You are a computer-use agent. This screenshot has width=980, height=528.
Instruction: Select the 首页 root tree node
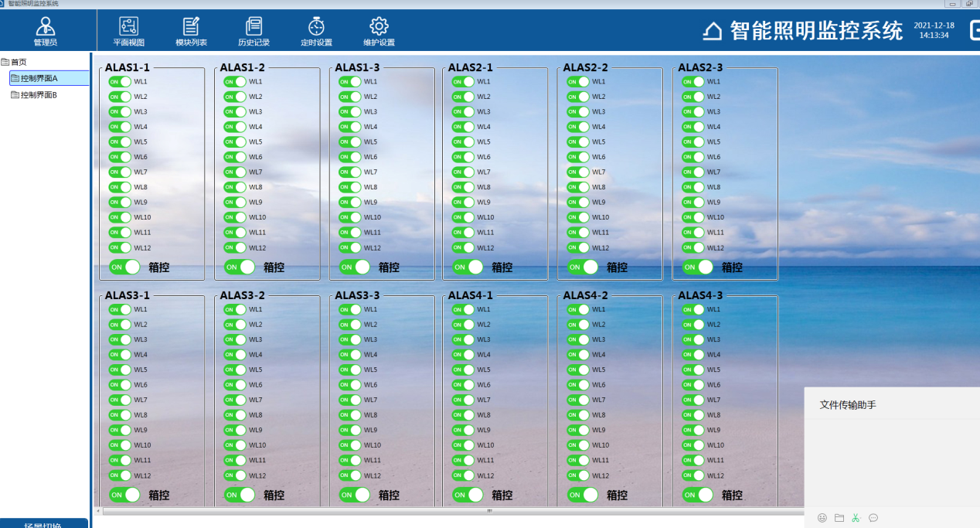pyautogui.click(x=19, y=62)
